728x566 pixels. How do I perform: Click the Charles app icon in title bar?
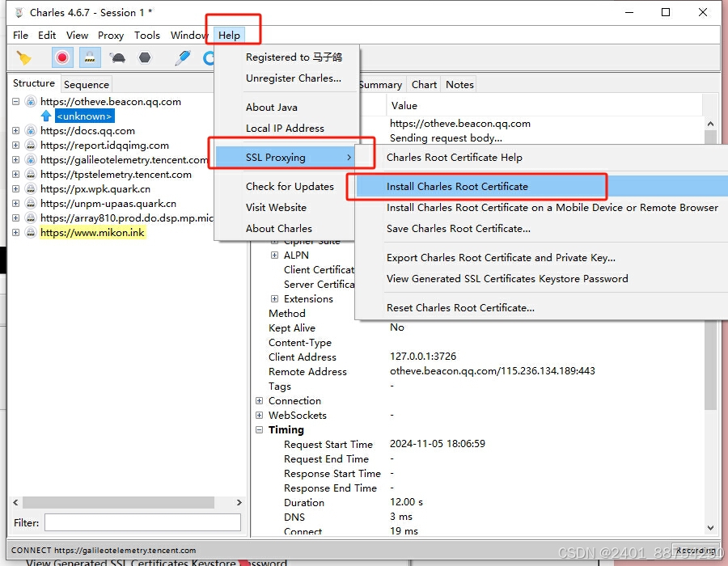[x=19, y=12]
